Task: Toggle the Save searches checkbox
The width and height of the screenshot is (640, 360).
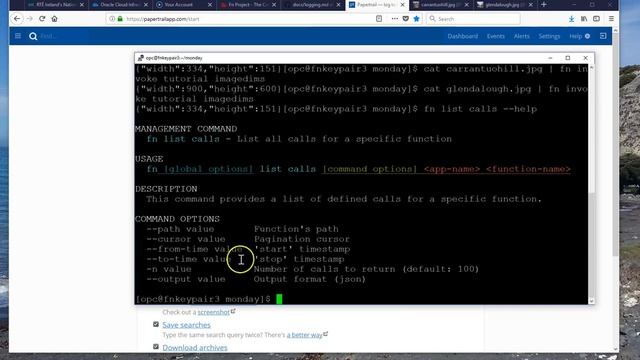Action: pyautogui.click(x=156, y=324)
